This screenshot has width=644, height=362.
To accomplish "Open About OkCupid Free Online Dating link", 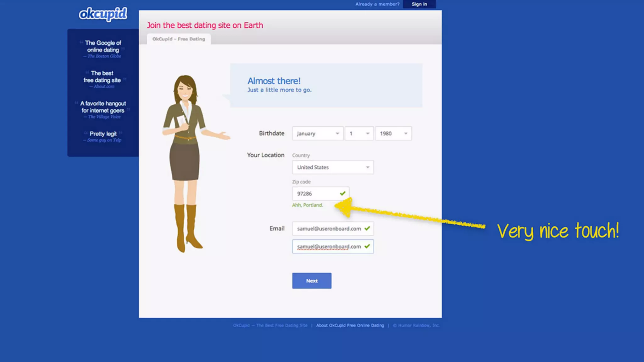I will (350, 325).
